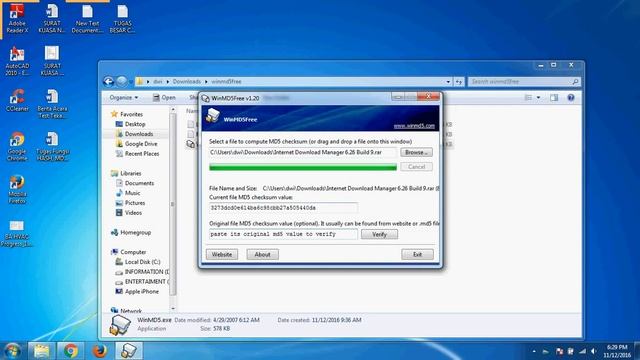The height and width of the screenshot is (360, 640).
Task: Click About button in WinMD5Free
Action: 262,254
